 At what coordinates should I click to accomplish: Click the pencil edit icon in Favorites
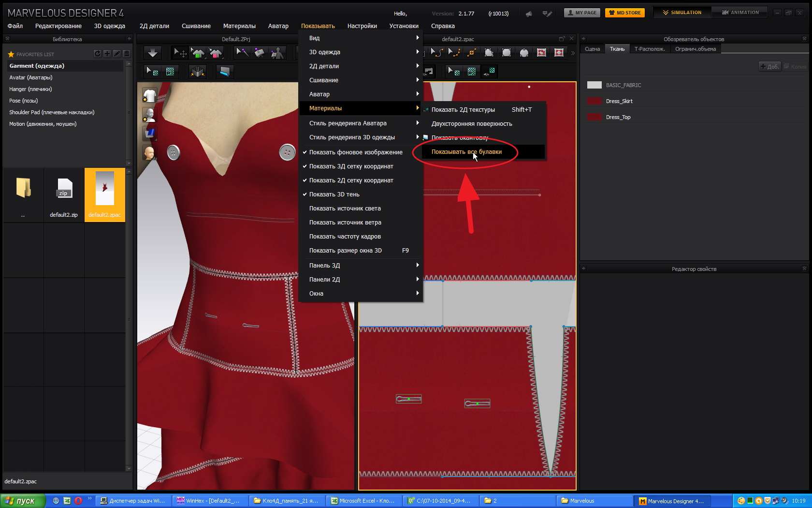(x=117, y=54)
